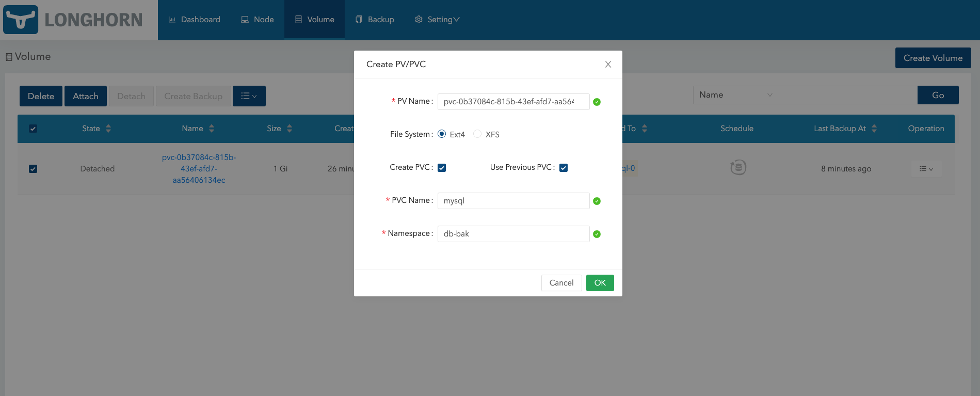This screenshot has height=396, width=980.
Task: Click the Attach button
Action: coord(86,96)
